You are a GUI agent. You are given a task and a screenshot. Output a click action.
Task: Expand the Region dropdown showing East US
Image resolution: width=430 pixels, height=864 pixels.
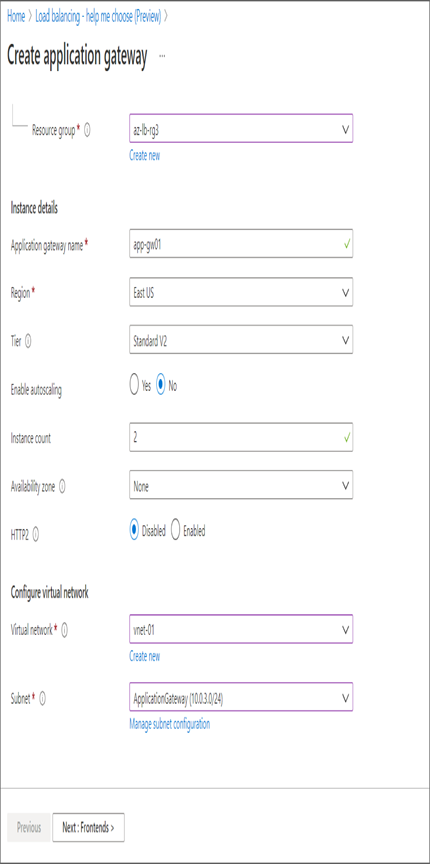pyautogui.click(x=241, y=293)
